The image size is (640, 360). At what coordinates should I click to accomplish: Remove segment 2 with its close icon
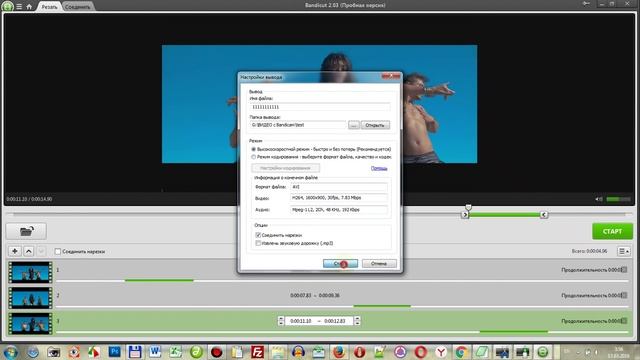click(624, 295)
